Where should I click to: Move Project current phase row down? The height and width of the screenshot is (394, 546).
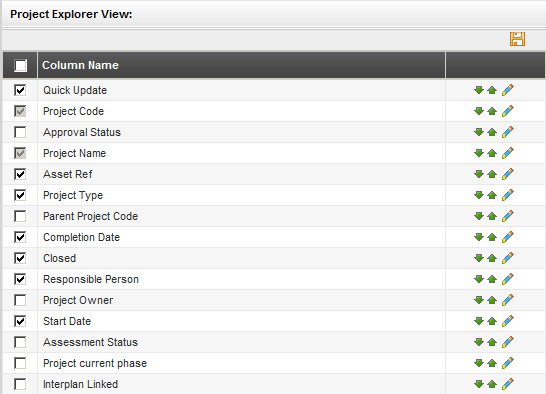[x=479, y=363]
